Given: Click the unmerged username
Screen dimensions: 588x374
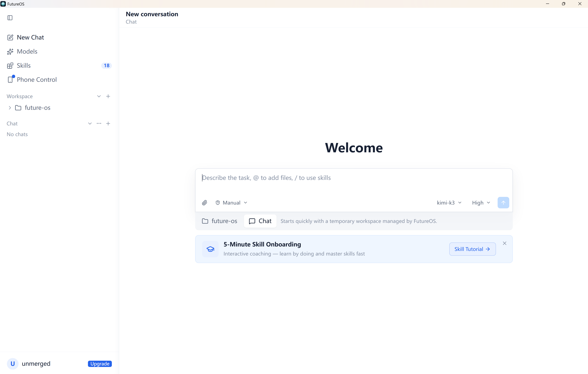Looking at the screenshot, I should point(36,364).
